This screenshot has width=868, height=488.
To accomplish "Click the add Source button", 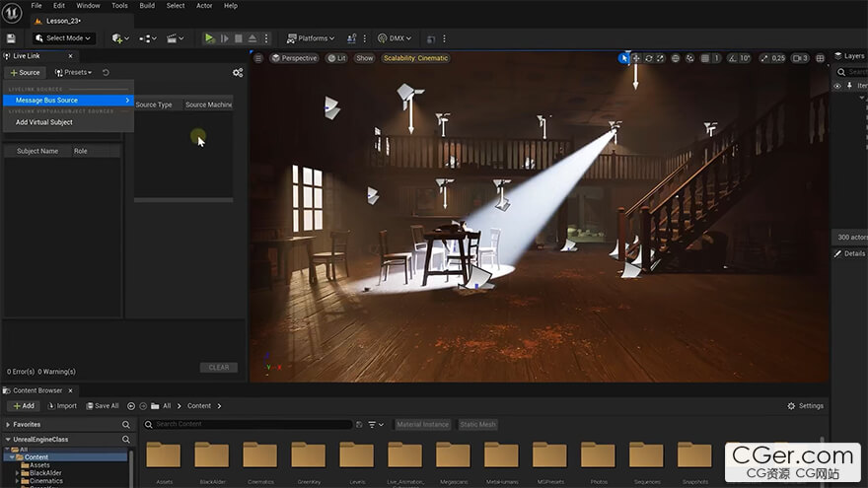I will click(25, 73).
